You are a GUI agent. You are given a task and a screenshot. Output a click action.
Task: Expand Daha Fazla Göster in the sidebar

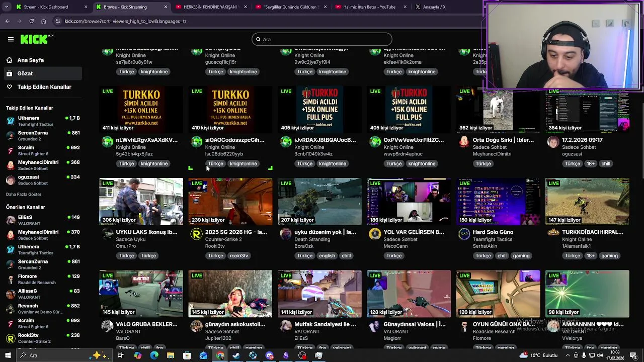pos(24,195)
